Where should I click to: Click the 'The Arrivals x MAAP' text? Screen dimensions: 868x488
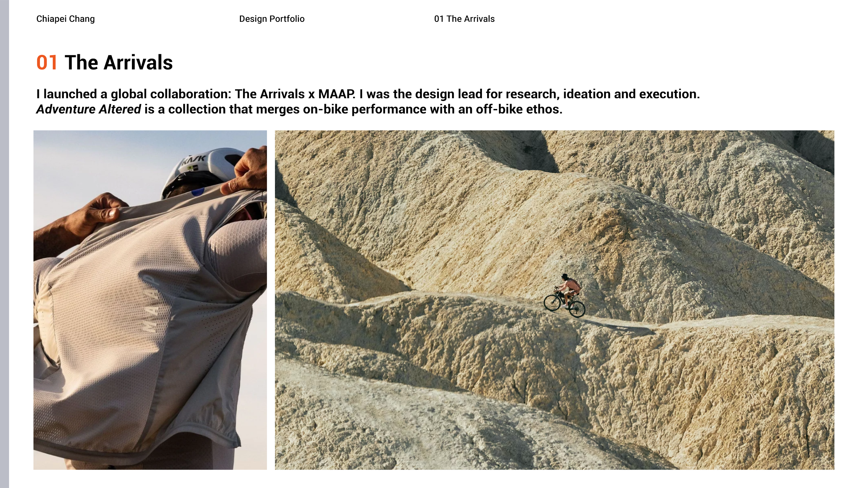point(294,94)
